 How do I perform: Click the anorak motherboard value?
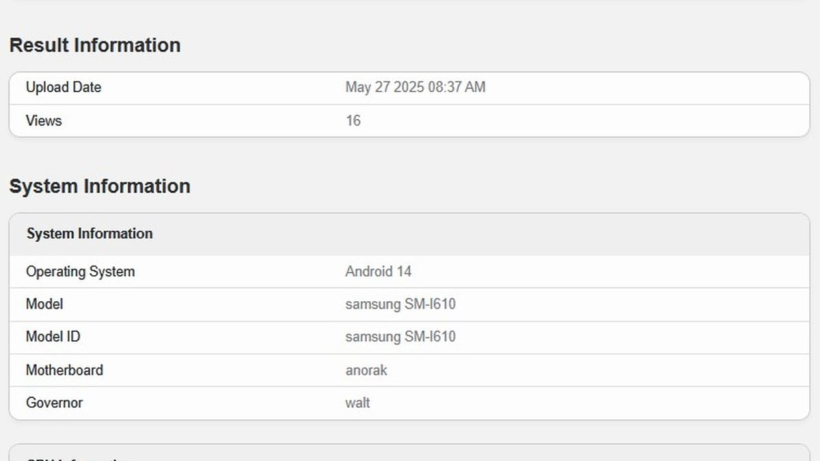click(x=366, y=371)
